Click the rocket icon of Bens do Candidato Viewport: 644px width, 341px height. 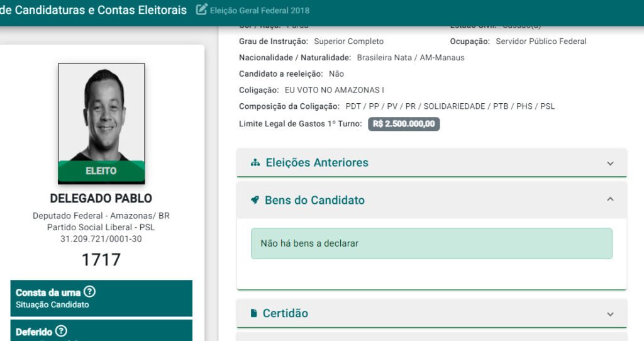[255, 200]
